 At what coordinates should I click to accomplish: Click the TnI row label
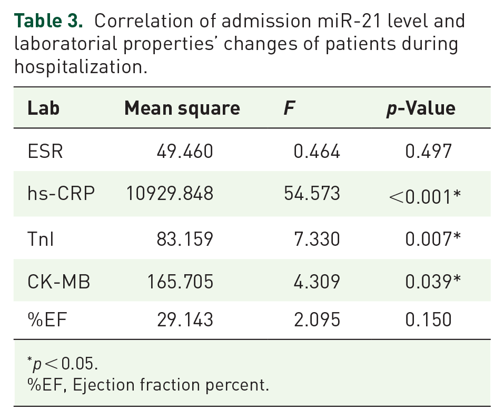click(x=41, y=239)
